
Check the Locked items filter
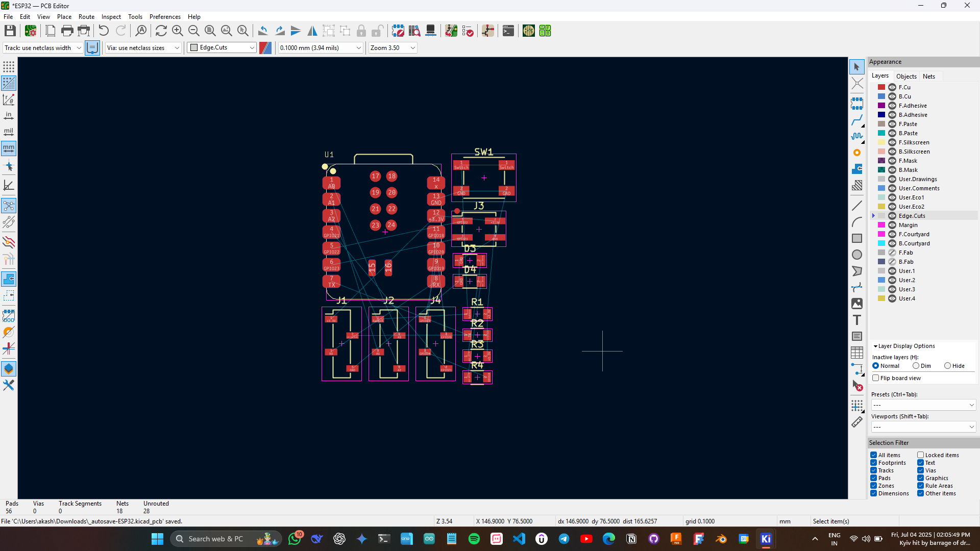coord(921,455)
